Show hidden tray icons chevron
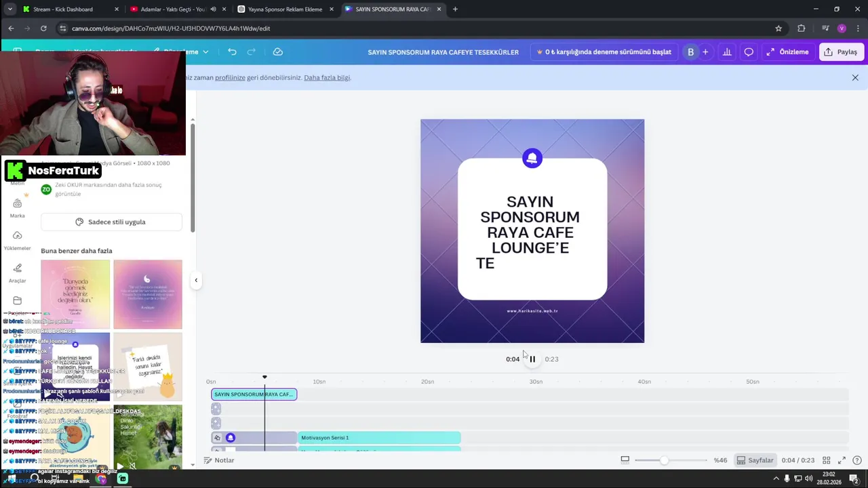868x488 pixels. pyautogui.click(x=776, y=479)
